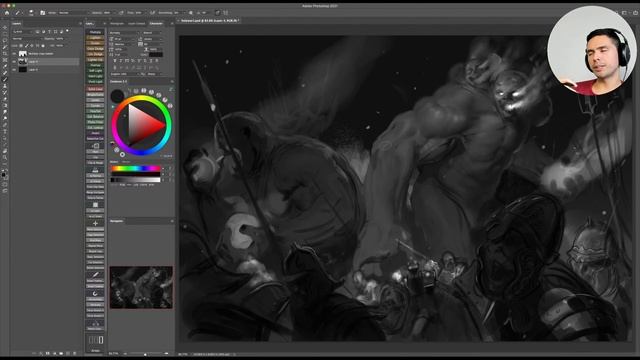Open symmetry paint options butterfly icon
The width and height of the screenshot is (640, 360).
pos(226,13)
